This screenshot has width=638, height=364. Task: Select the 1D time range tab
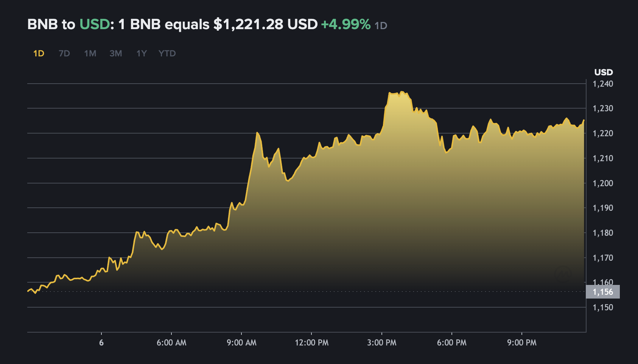[39, 53]
